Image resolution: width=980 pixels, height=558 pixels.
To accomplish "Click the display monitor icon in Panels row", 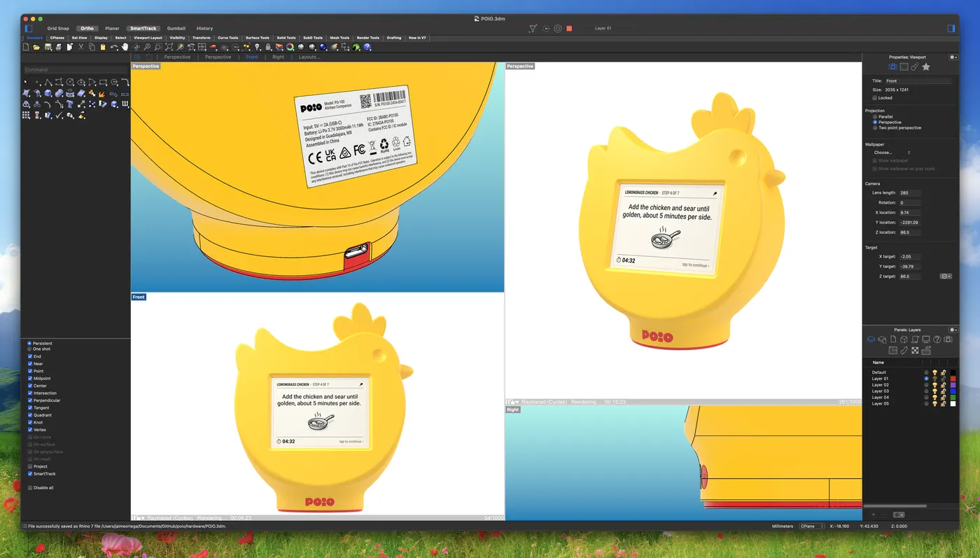I will tap(925, 339).
